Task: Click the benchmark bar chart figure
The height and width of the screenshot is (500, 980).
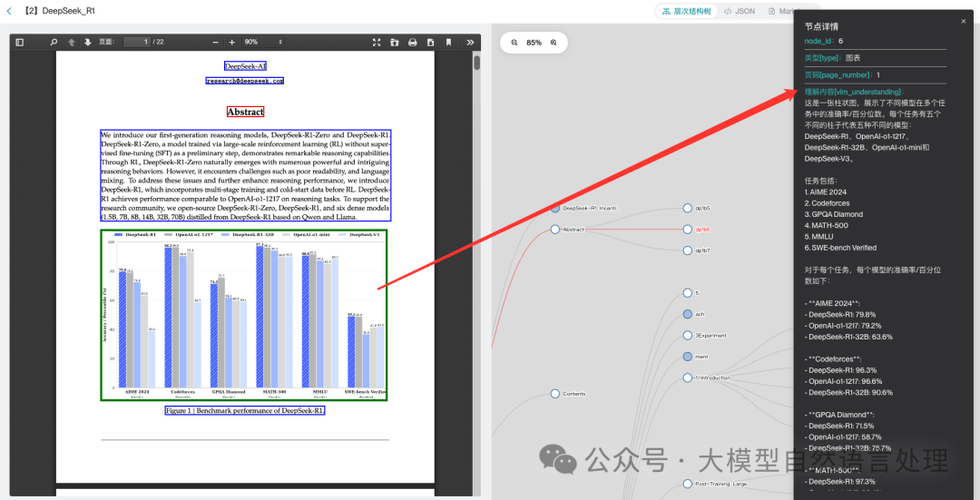Action: click(x=244, y=315)
